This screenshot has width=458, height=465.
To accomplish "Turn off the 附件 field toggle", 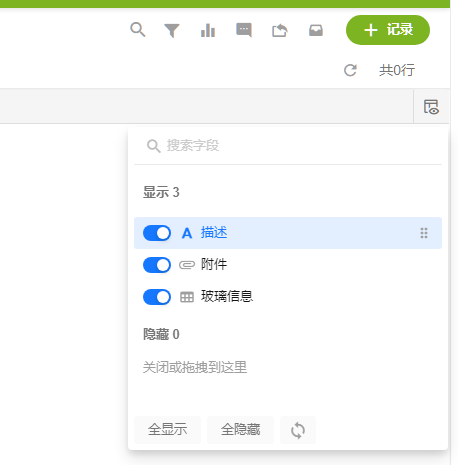I will (x=157, y=265).
